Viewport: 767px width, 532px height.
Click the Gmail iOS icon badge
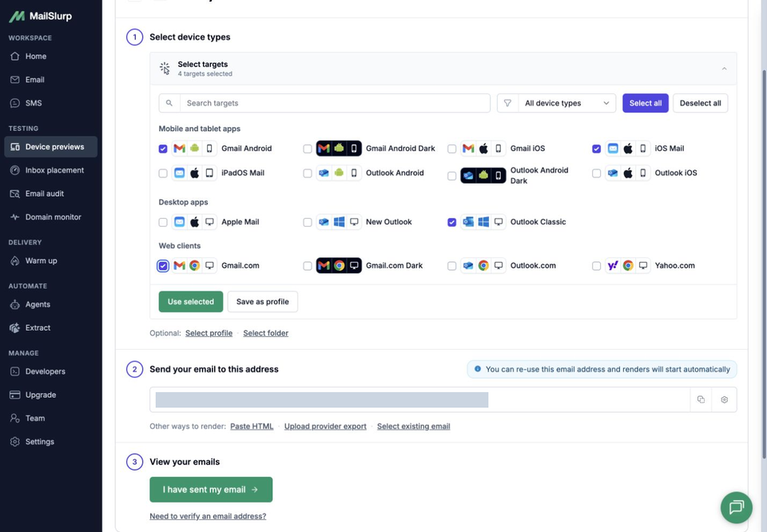(483, 148)
